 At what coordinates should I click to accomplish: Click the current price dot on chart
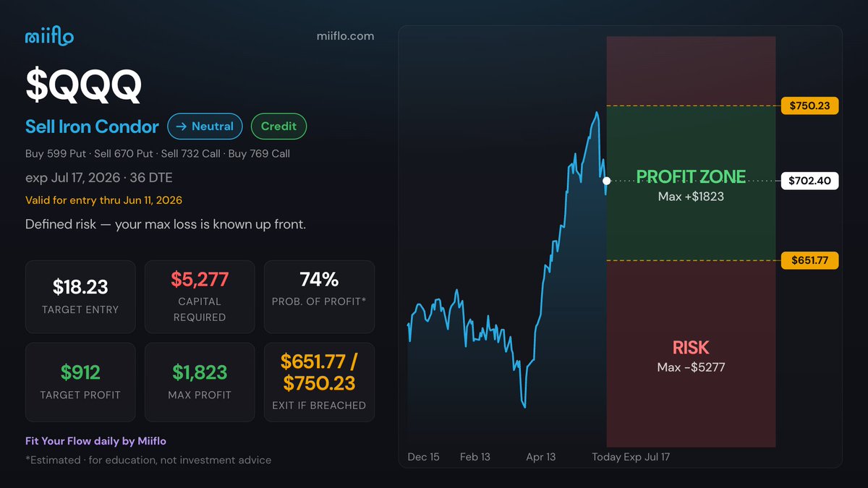point(606,181)
